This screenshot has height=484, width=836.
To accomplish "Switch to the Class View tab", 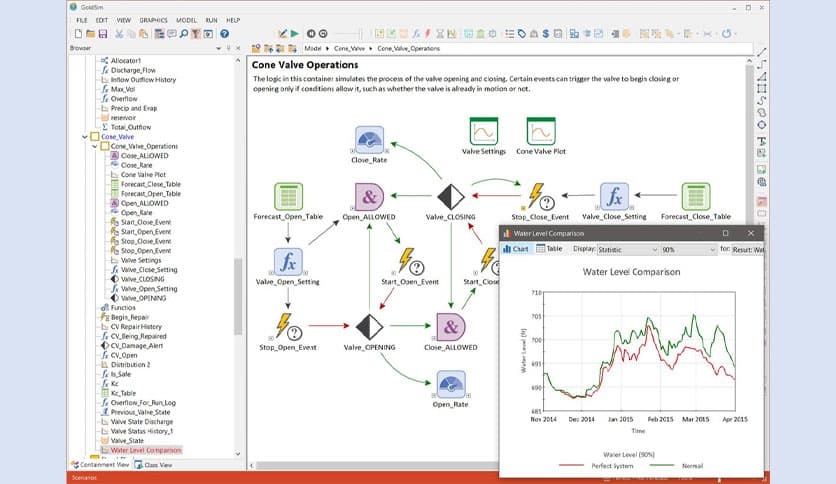I will pyautogui.click(x=157, y=464).
